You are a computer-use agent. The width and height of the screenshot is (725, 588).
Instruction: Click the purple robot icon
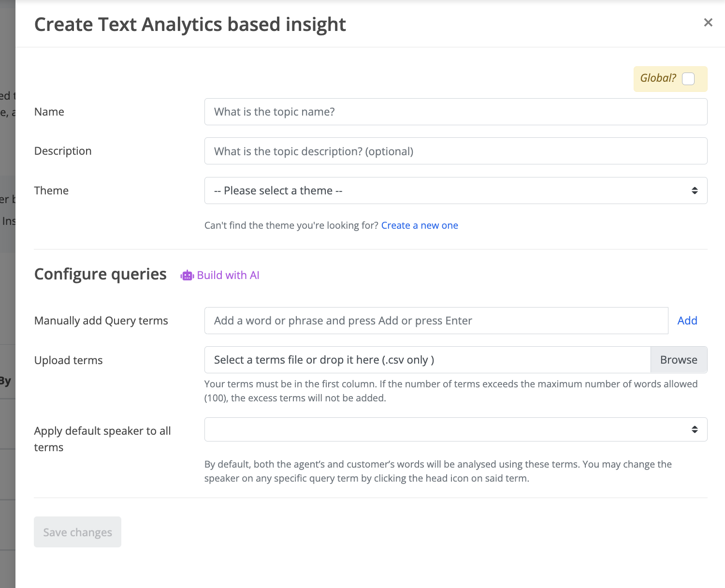tap(187, 276)
